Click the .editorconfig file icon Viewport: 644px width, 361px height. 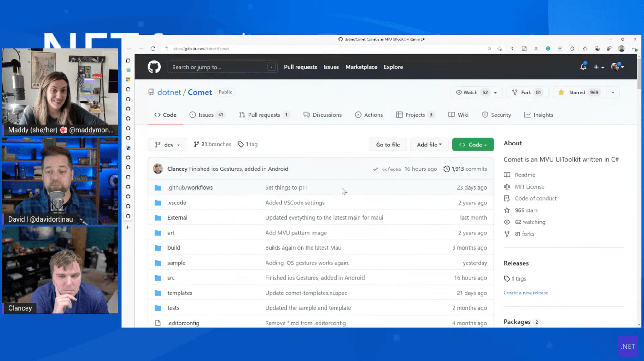pyautogui.click(x=158, y=323)
